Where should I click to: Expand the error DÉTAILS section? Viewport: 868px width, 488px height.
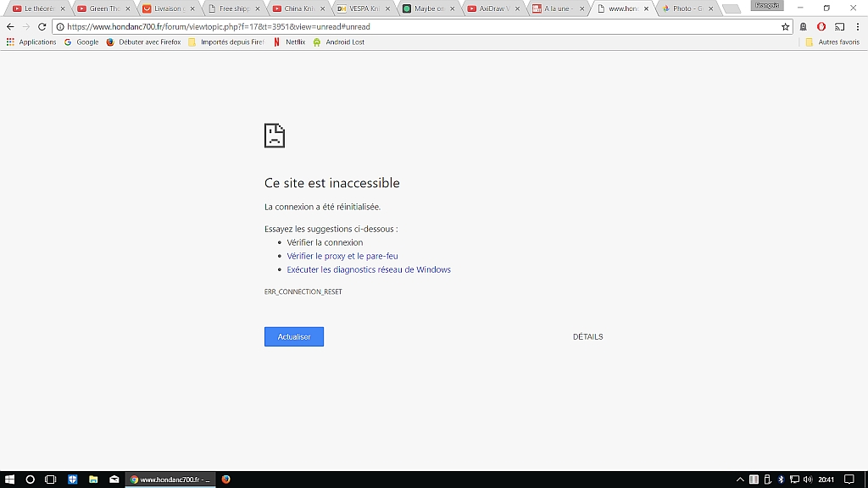point(587,337)
